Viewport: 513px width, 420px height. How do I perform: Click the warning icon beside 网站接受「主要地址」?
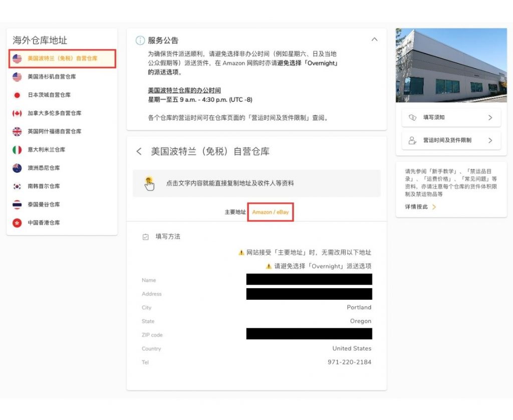click(x=241, y=253)
